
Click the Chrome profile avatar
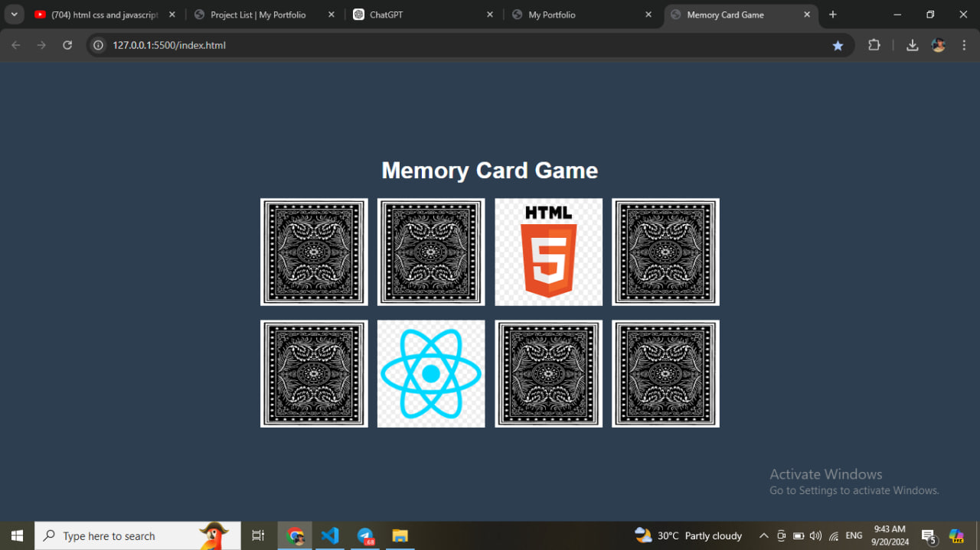tap(938, 45)
